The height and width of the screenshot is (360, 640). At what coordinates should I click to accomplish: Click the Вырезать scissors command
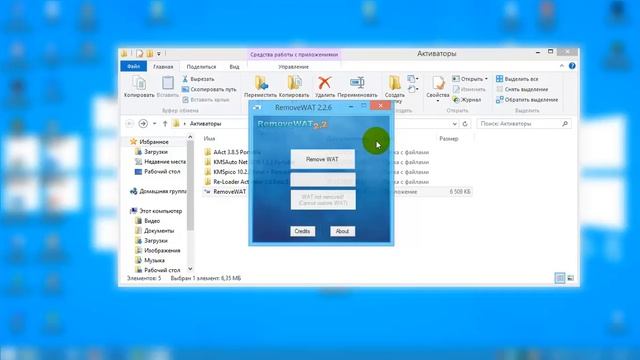tap(198, 79)
